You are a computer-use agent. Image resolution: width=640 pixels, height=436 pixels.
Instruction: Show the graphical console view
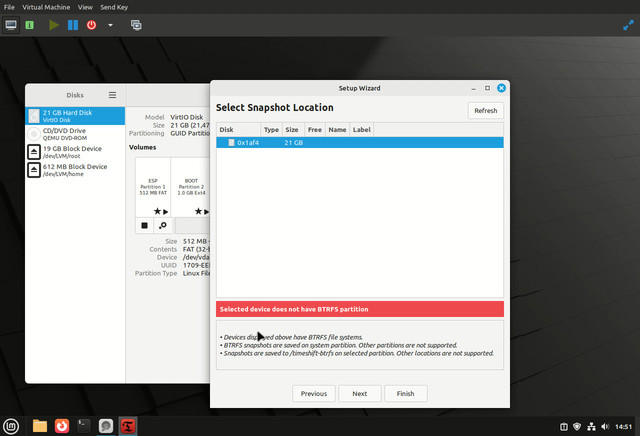click(x=11, y=25)
